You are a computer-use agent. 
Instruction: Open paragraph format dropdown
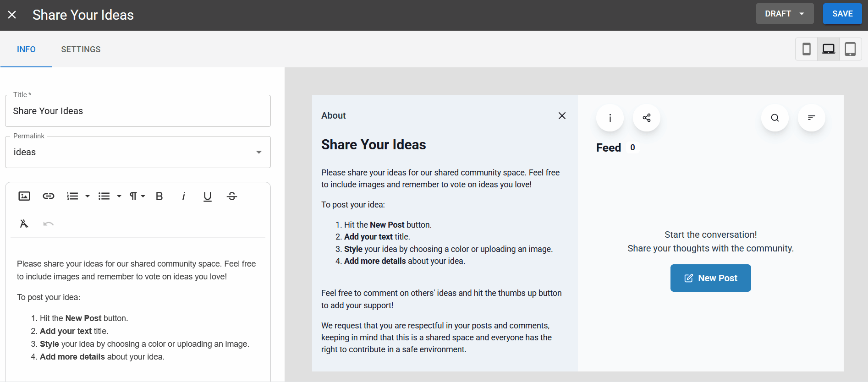pyautogui.click(x=137, y=196)
